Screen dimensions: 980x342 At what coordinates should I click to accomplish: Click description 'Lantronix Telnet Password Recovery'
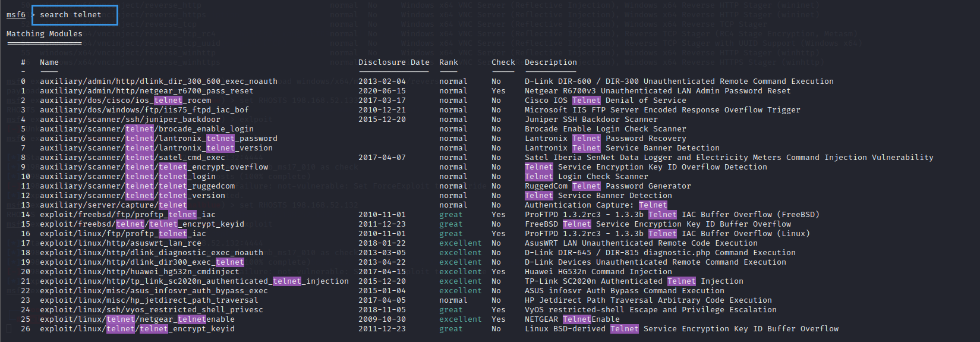point(606,139)
